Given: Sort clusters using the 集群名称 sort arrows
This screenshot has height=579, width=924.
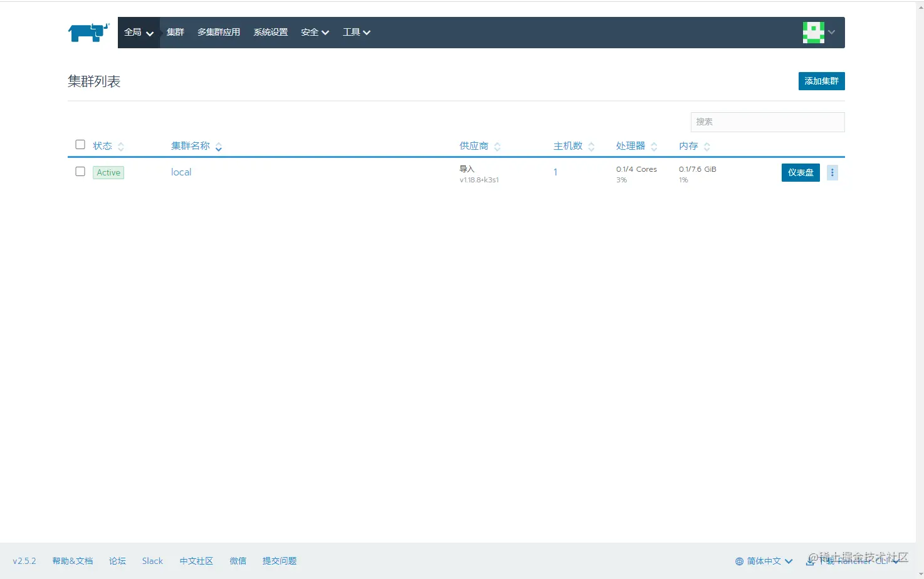Looking at the screenshot, I should pos(218,146).
